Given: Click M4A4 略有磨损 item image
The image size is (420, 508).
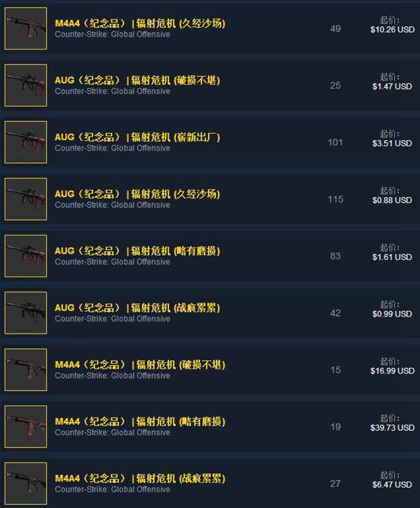Looking at the screenshot, I should click(x=26, y=426).
